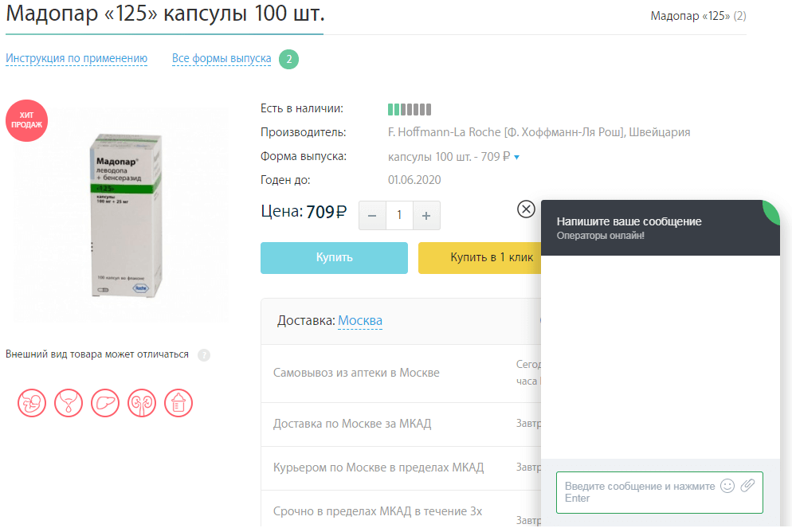Viewport: 792px width, 532px height.
Task: Click the Операторы онлайн! status text
Action: tap(600, 236)
